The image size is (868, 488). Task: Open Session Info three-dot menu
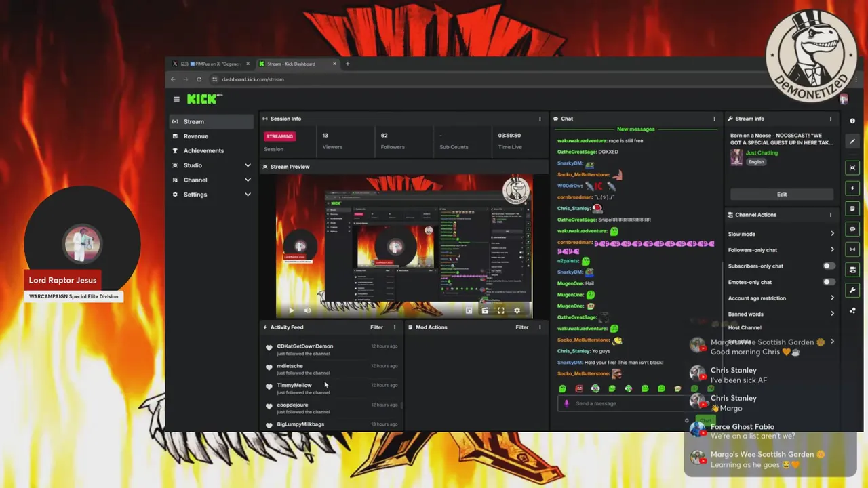(540, 119)
